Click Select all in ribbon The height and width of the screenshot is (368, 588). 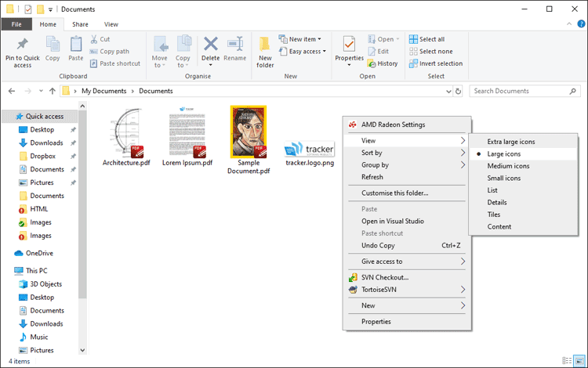tap(426, 39)
